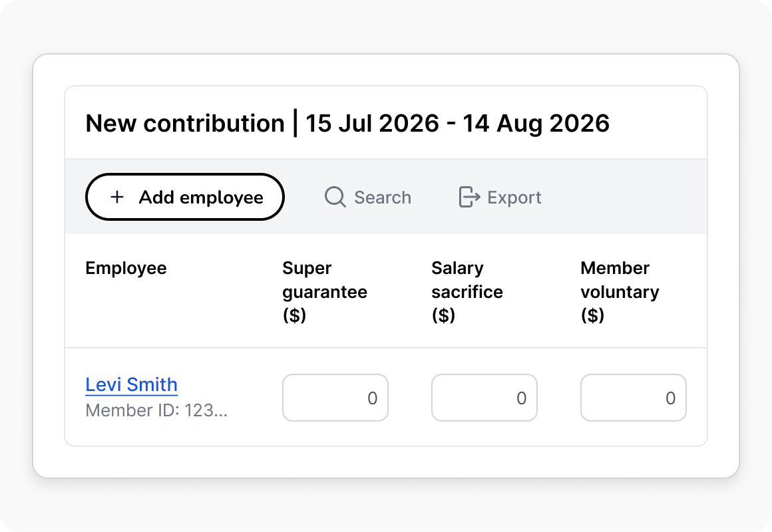Focus Levi Smith's Super guarantee amount field

[335, 398]
